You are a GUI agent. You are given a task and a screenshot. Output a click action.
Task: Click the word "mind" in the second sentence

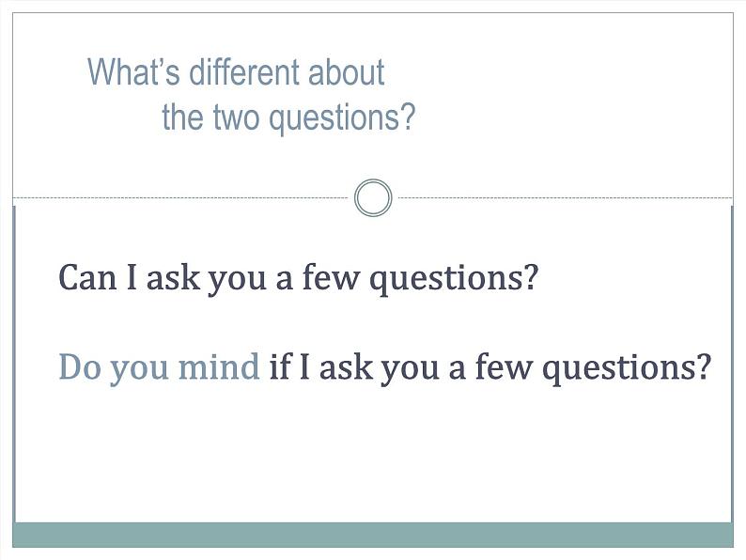click(219, 366)
